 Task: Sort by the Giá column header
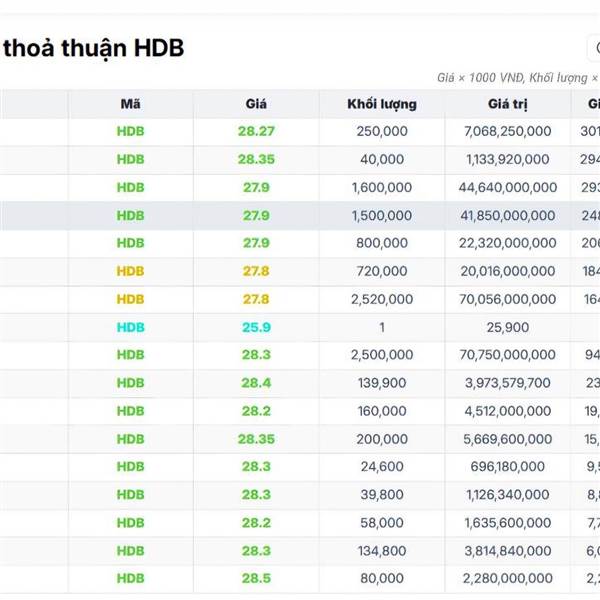tap(256, 104)
